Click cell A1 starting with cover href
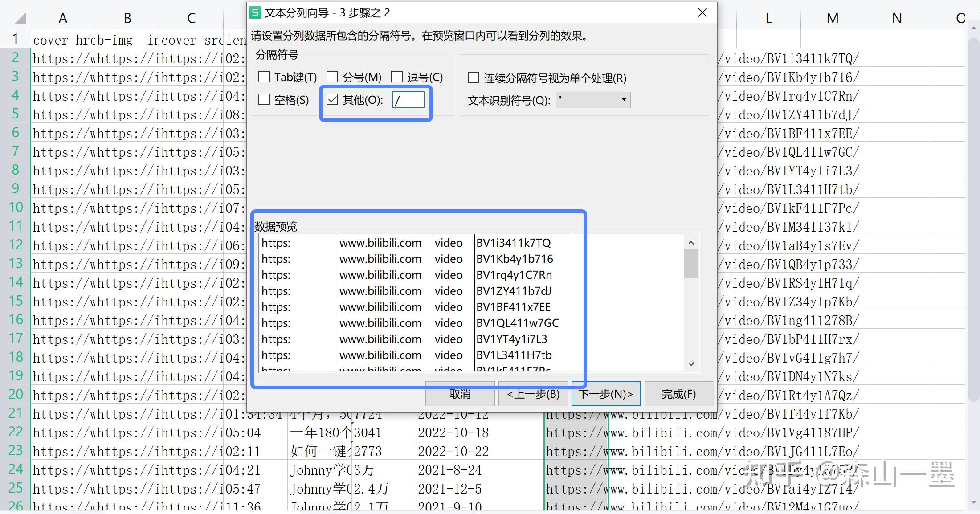 pyautogui.click(x=63, y=40)
